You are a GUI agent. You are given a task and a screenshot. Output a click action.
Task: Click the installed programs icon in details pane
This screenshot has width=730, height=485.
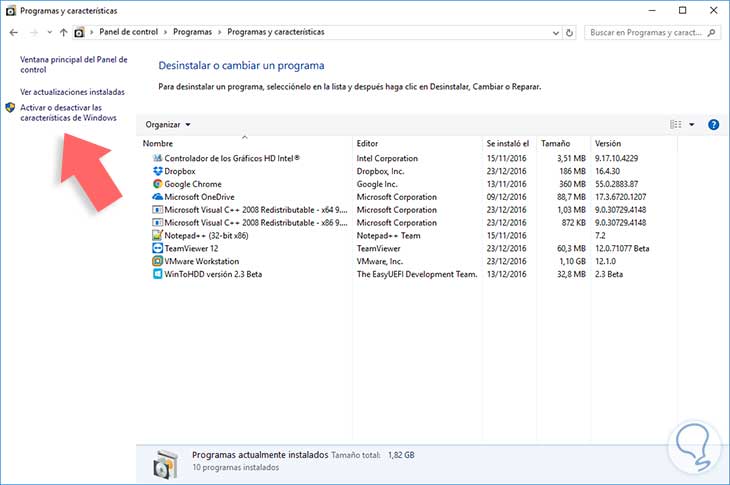[166, 464]
